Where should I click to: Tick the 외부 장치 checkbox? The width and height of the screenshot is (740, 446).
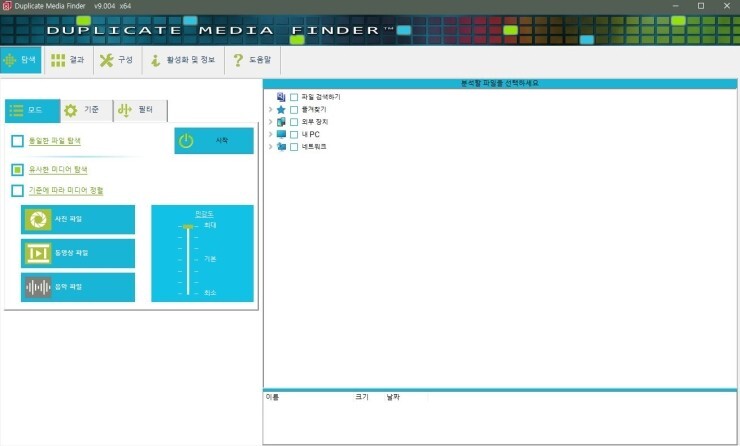(294, 122)
